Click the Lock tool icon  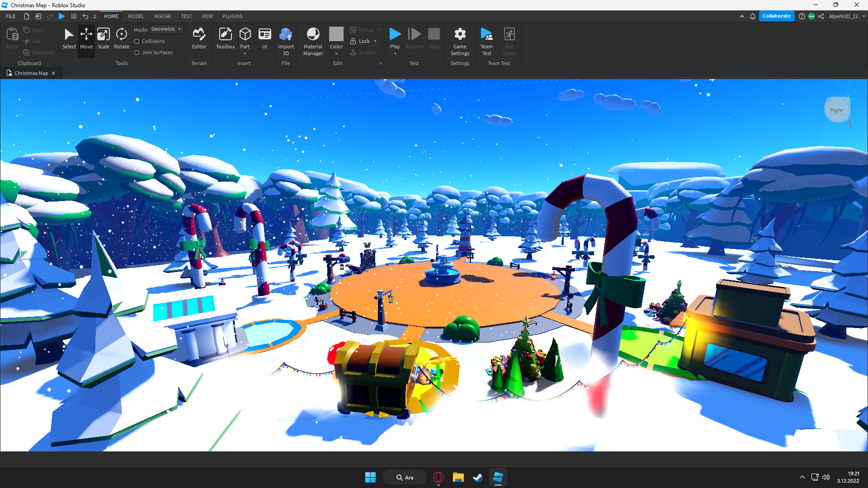tap(353, 41)
